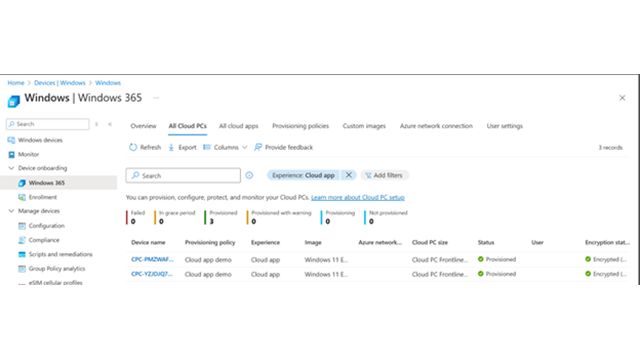
Task: Sort by Device name column header
Action: point(148,242)
